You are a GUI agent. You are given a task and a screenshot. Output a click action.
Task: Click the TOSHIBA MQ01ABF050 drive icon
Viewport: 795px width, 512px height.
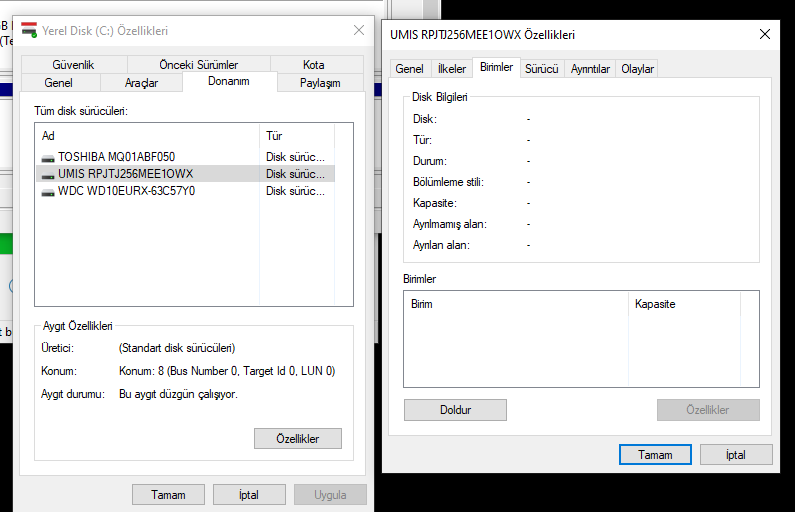[48, 158]
